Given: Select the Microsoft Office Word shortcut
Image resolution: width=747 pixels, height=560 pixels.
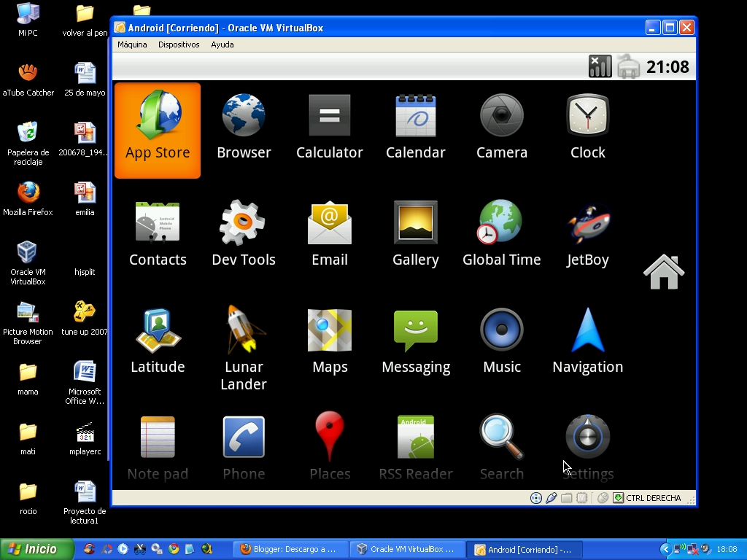Looking at the screenshot, I should click(x=85, y=382).
